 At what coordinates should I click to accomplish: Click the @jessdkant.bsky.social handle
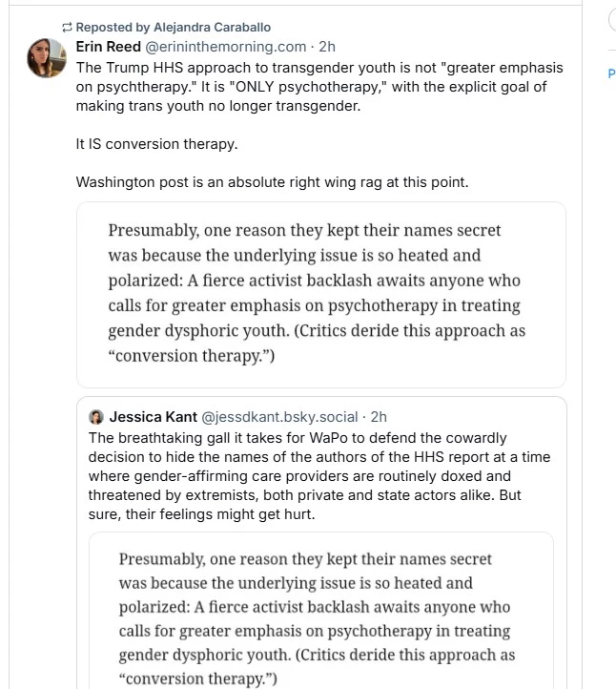[x=280, y=417]
